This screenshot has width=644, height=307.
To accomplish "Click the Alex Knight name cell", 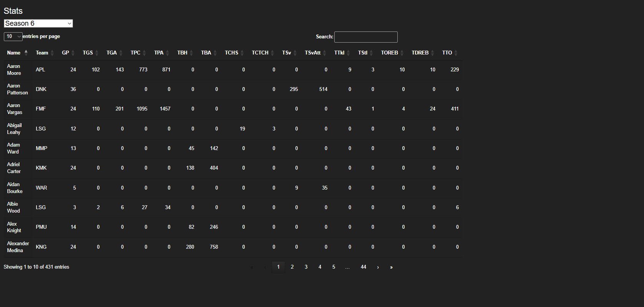I will (18, 227).
